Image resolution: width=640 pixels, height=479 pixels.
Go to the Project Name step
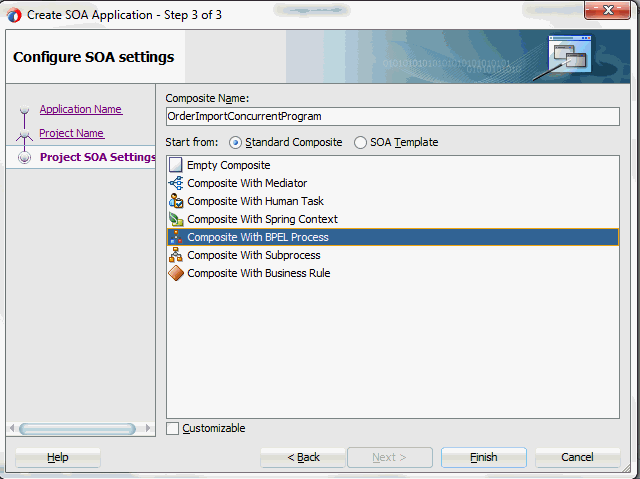click(x=71, y=133)
